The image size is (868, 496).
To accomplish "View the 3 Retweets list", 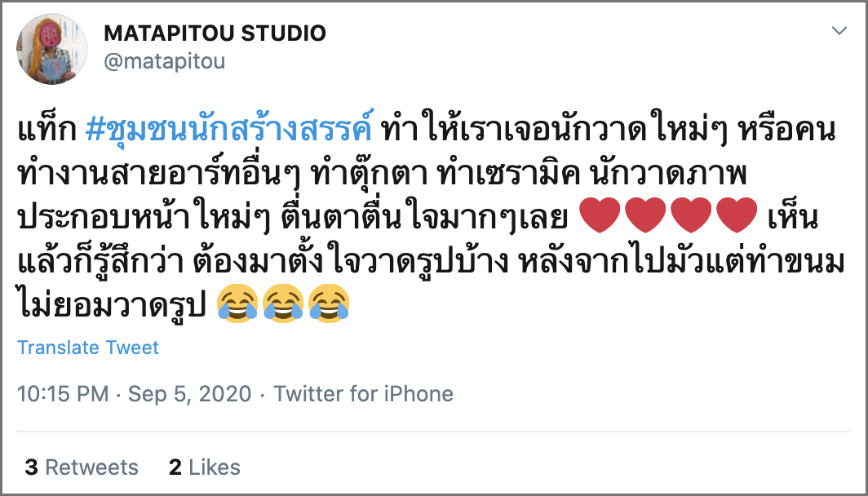I will tap(82, 467).
